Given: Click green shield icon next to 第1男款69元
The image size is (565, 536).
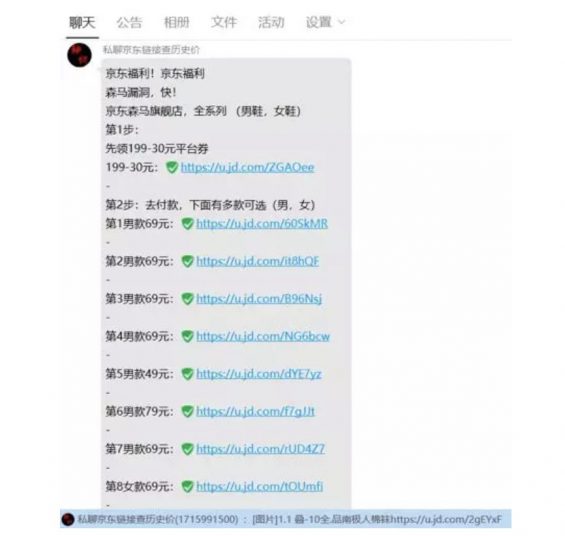Looking at the screenshot, I should pos(187,224).
